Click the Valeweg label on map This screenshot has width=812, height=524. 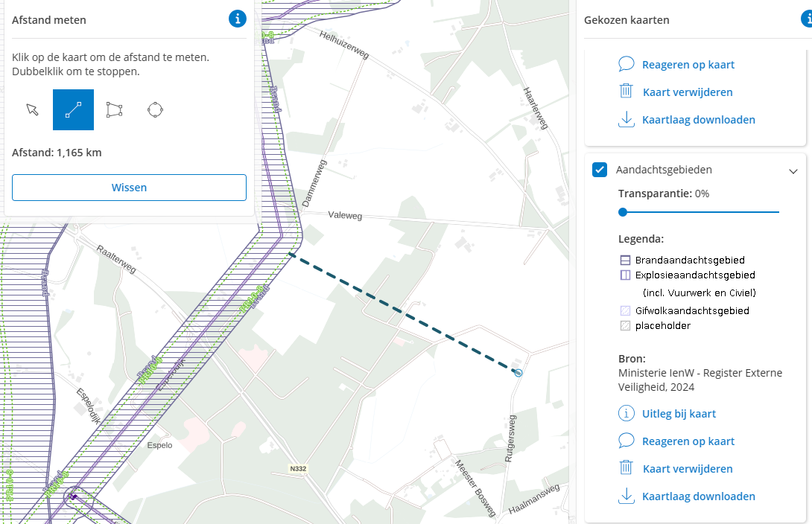pyautogui.click(x=345, y=215)
